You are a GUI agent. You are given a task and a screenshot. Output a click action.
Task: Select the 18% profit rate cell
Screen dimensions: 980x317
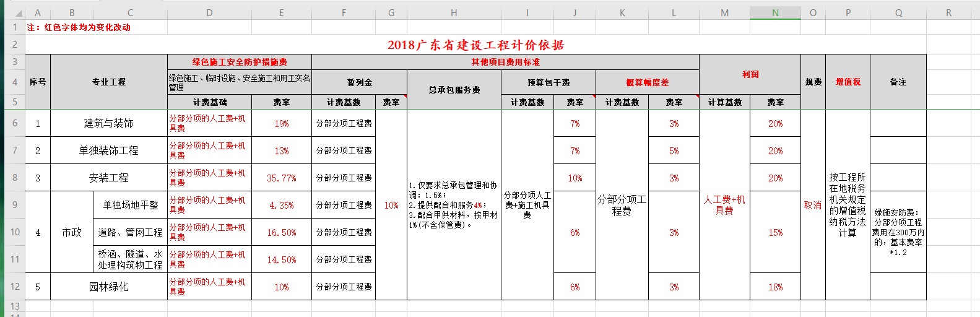776,287
